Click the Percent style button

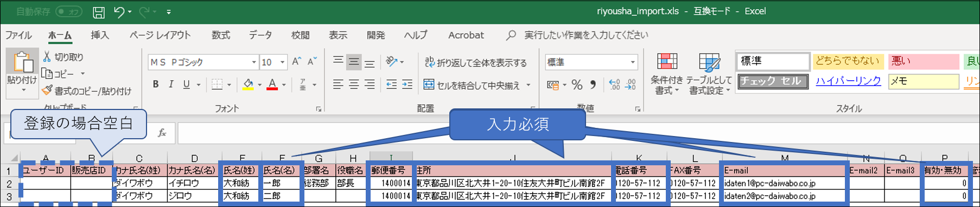[577, 85]
